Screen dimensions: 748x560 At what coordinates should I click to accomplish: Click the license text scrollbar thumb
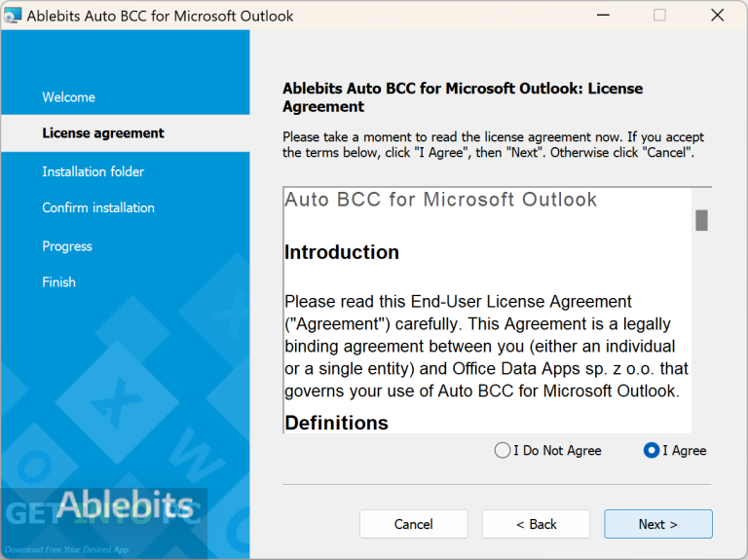tap(701, 220)
